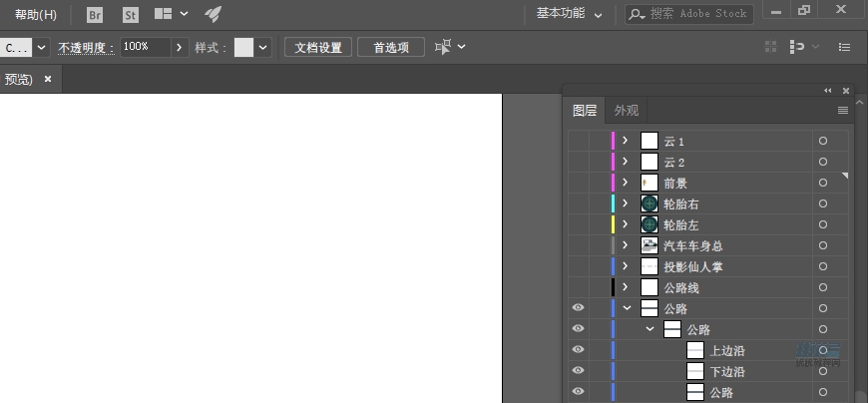Expand the 汽车车身总 layer
Image resolution: width=868 pixels, height=403 pixels.
pyautogui.click(x=626, y=245)
